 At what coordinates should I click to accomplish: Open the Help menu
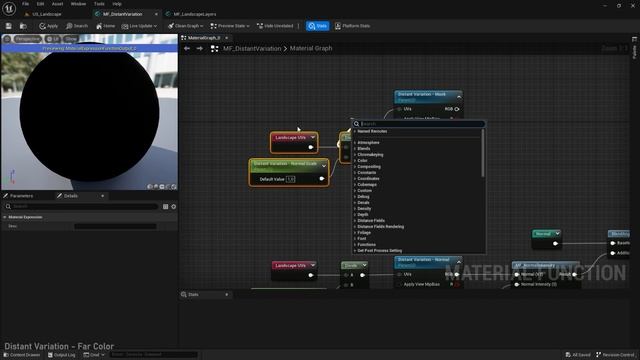tap(117, 4)
